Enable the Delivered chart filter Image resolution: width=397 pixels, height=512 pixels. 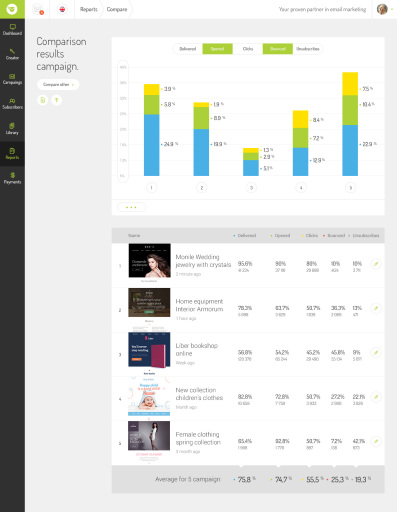point(188,49)
